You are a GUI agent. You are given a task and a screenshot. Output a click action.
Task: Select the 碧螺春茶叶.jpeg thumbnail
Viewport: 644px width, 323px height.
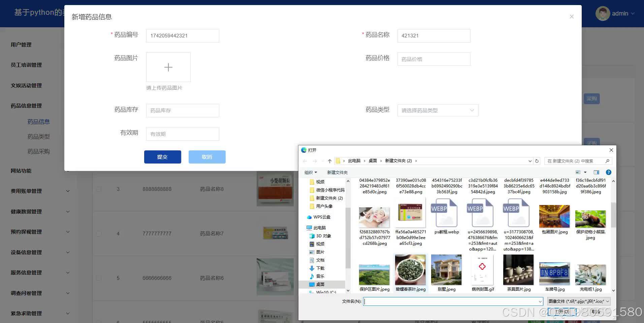pos(410,270)
